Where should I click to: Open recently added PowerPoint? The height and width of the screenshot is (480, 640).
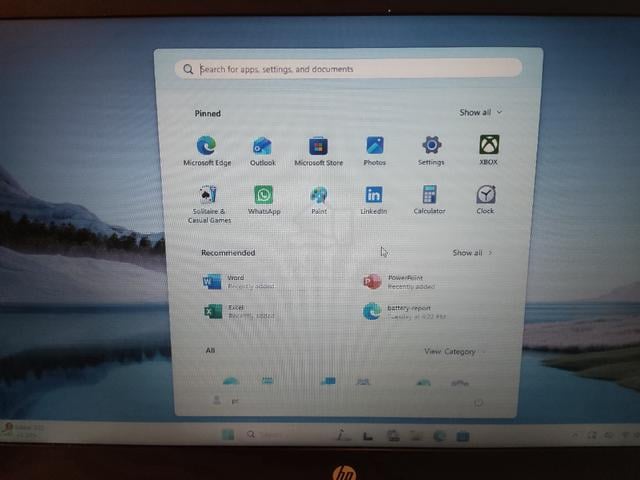[399, 282]
